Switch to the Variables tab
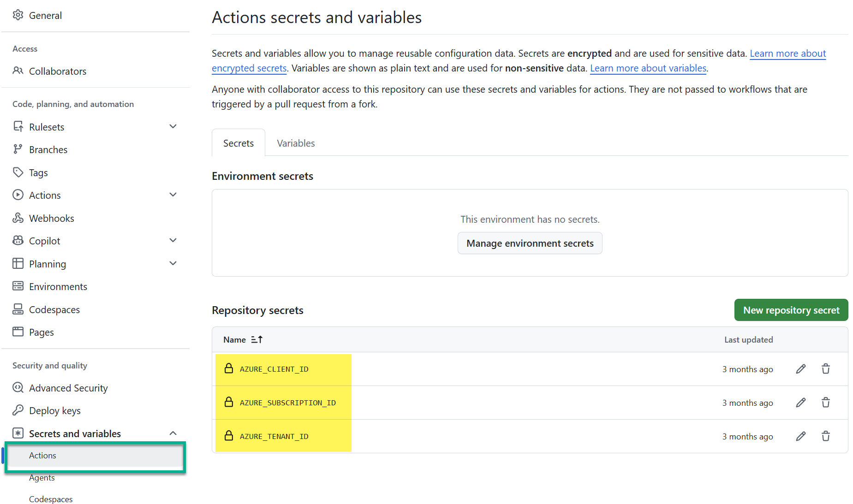Image resolution: width=853 pixels, height=504 pixels. tap(296, 143)
